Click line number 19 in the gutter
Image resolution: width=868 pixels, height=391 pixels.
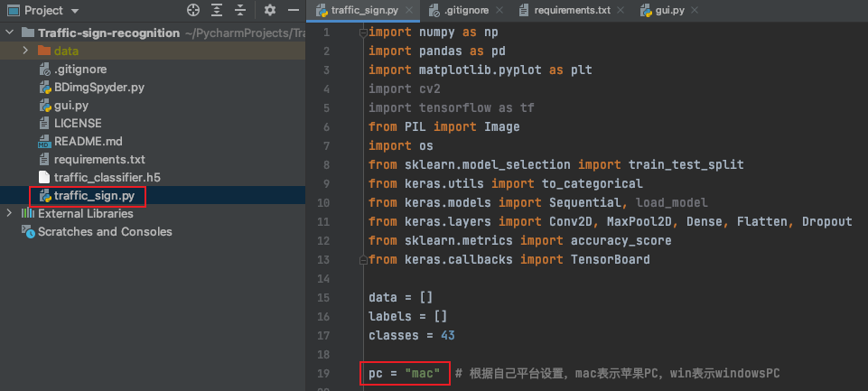pyautogui.click(x=323, y=373)
